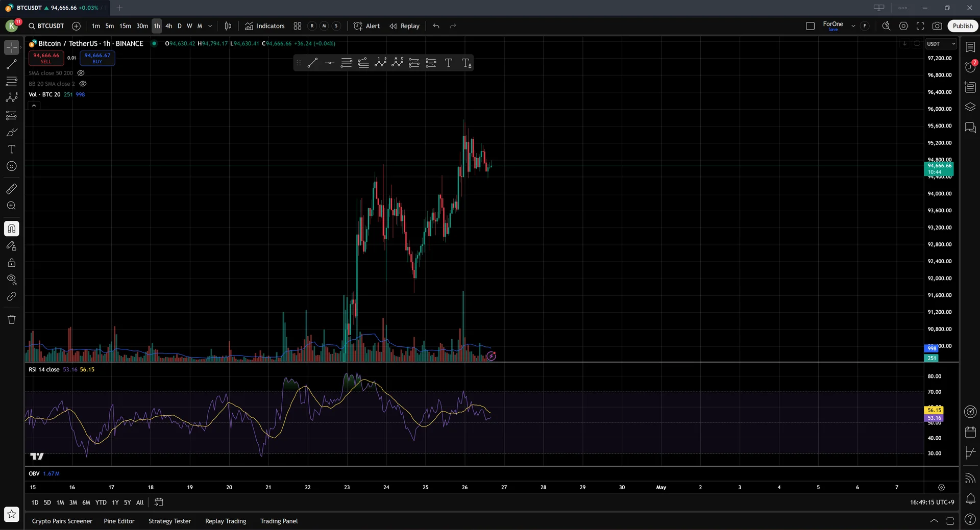980x530 pixels.
Task: Select the trend line drawing tool in left sidebar
Action: pyautogui.click(x=11, y=64)
